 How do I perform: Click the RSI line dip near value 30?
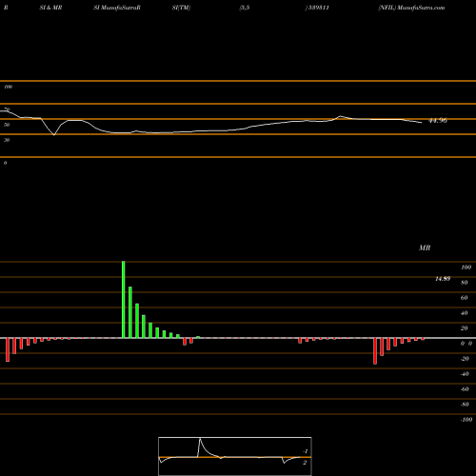tap(54, 135)
